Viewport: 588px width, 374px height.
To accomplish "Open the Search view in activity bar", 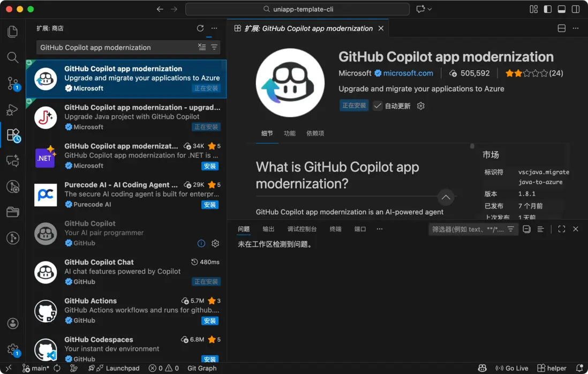I will 12,57.
